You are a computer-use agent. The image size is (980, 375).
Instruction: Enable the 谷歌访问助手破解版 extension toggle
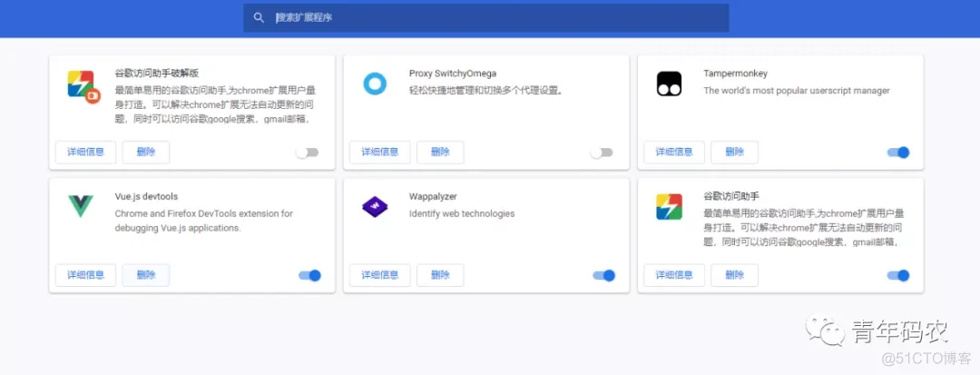pyautogui.click(x=307, y=153)
